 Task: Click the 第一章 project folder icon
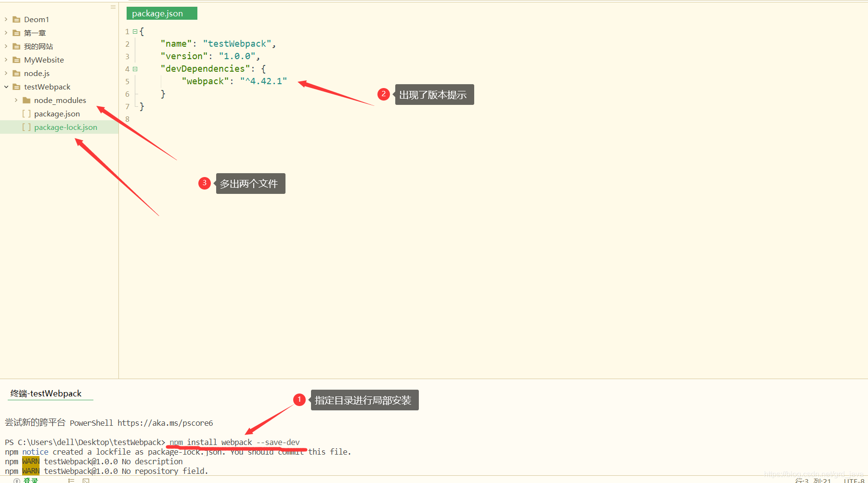16,33
